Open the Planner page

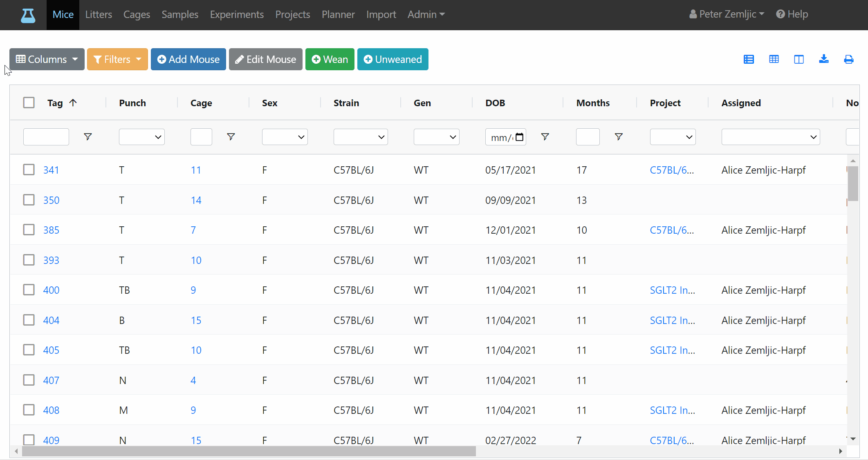coord(338,14)
